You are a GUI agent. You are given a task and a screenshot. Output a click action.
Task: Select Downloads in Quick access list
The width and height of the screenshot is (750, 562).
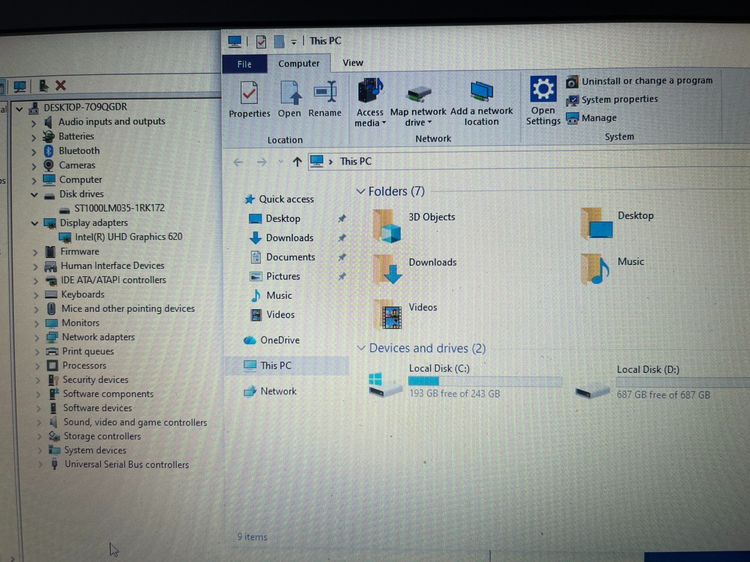coord(281,238)
